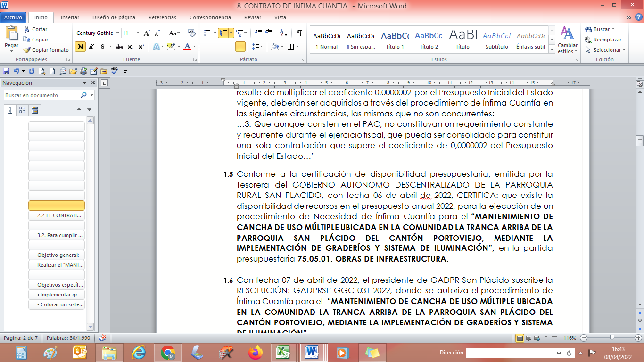Viewport: 644px width, 362px height.
Task: Open the font size dropdown
Action: [x=138, y=33]
